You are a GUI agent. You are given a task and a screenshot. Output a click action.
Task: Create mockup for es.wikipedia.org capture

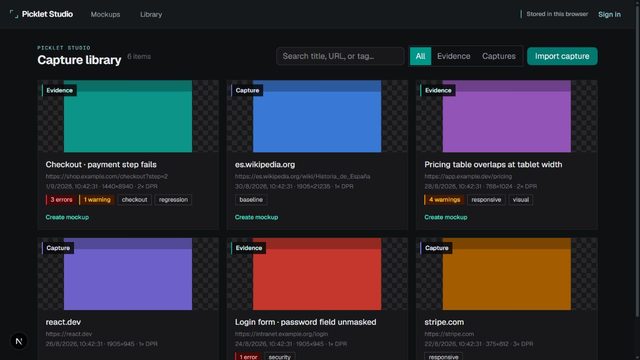[x=256, y=217]
